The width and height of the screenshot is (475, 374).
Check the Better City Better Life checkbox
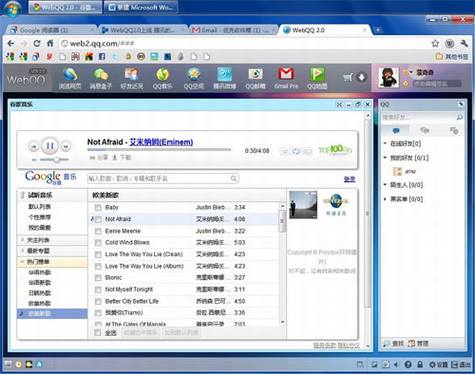(x=98, y=302)
